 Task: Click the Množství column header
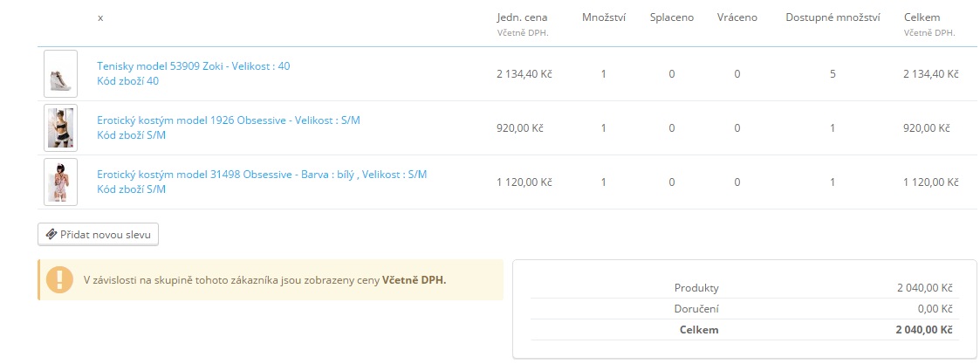pos(602,17)
